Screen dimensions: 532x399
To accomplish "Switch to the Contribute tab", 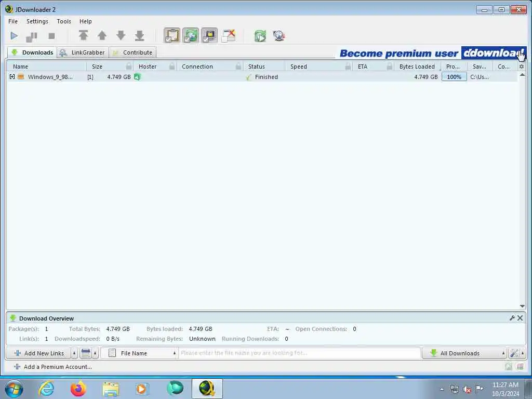I will point(133,52).
